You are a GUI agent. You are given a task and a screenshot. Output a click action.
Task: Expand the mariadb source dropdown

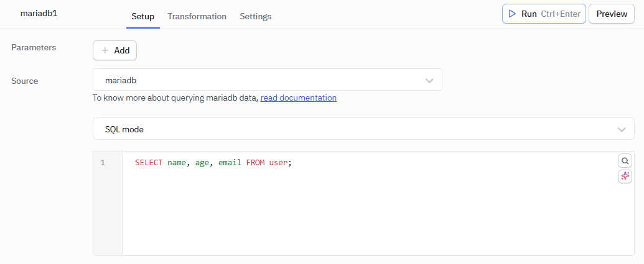(x=267, y=80)
